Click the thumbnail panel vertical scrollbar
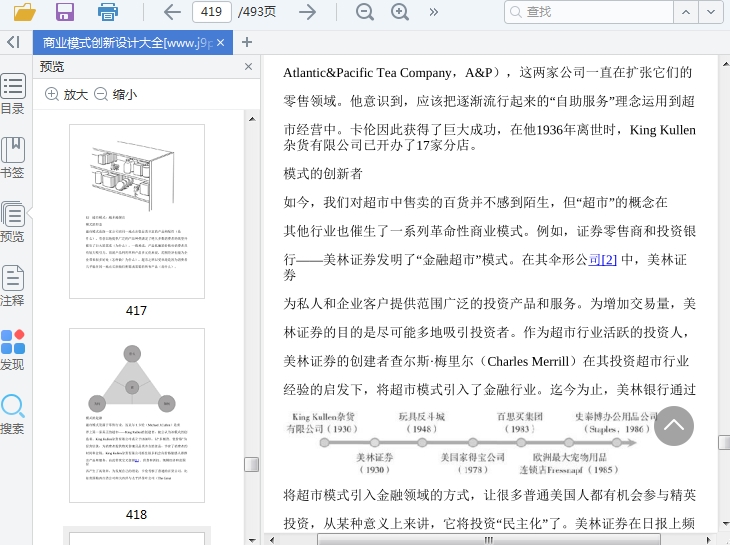 coord(251,300)
